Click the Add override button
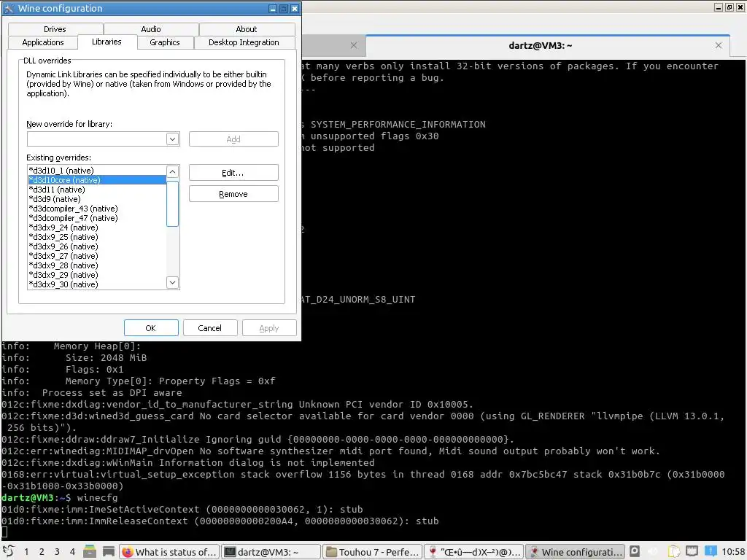 pyautogui.click(x=233, y=139)
